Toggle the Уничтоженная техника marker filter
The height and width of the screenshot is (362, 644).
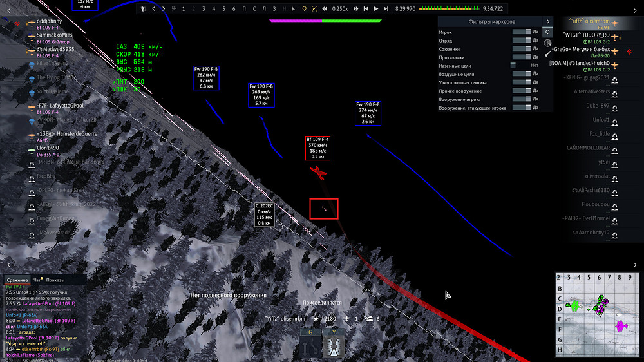[522, 82]
